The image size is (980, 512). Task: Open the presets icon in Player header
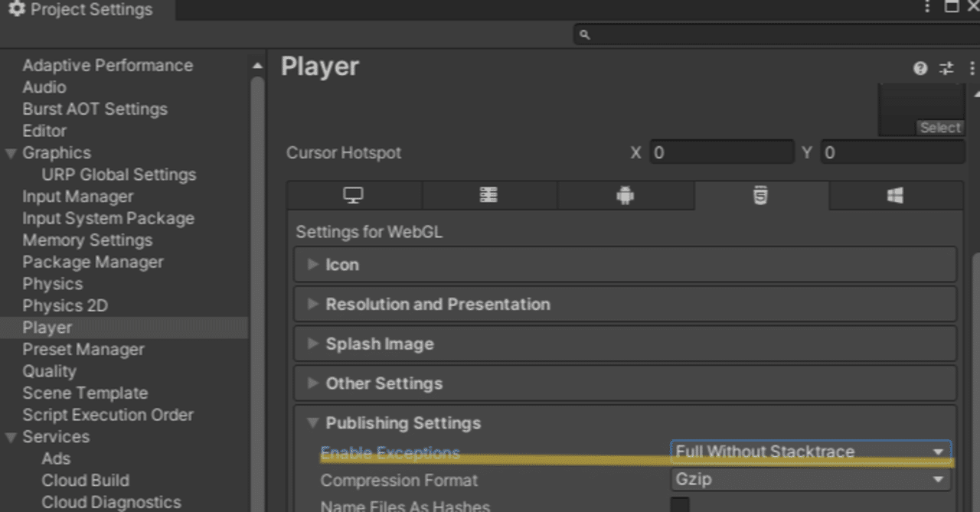click(946, 68)
